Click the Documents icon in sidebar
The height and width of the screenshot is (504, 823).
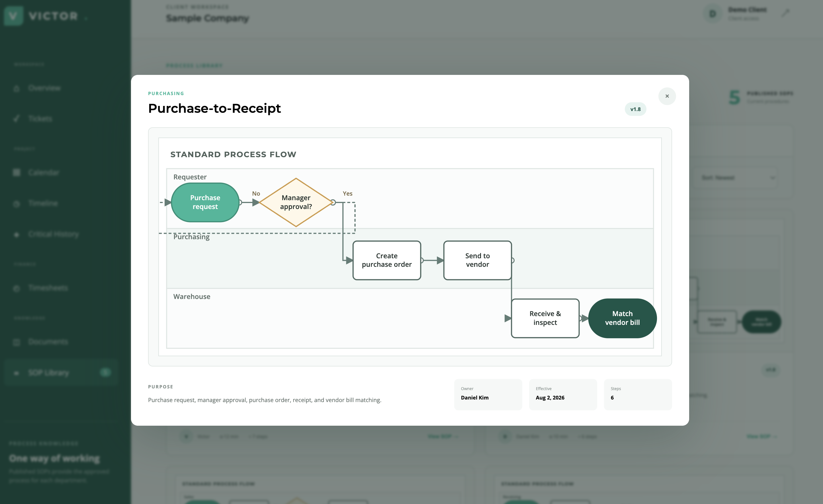tap(16, 342)
